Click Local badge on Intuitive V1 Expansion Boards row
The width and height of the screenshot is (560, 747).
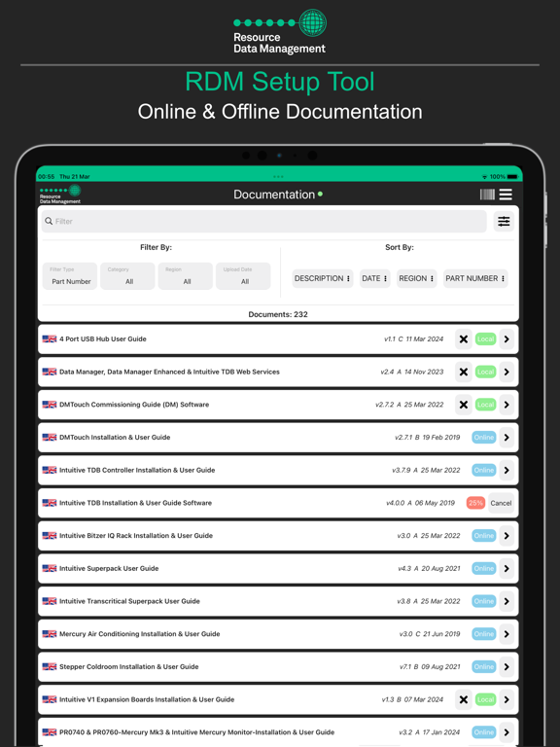(x=485, y=699)
